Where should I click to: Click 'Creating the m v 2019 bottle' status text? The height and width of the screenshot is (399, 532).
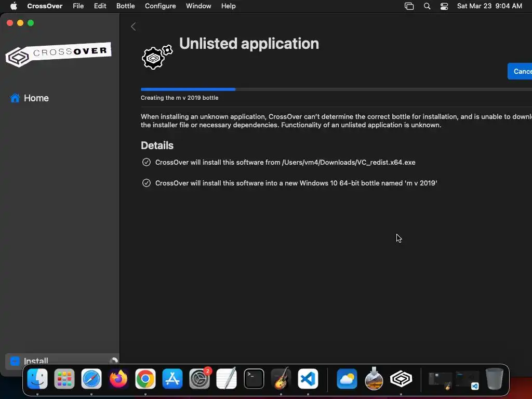(179, 98)
